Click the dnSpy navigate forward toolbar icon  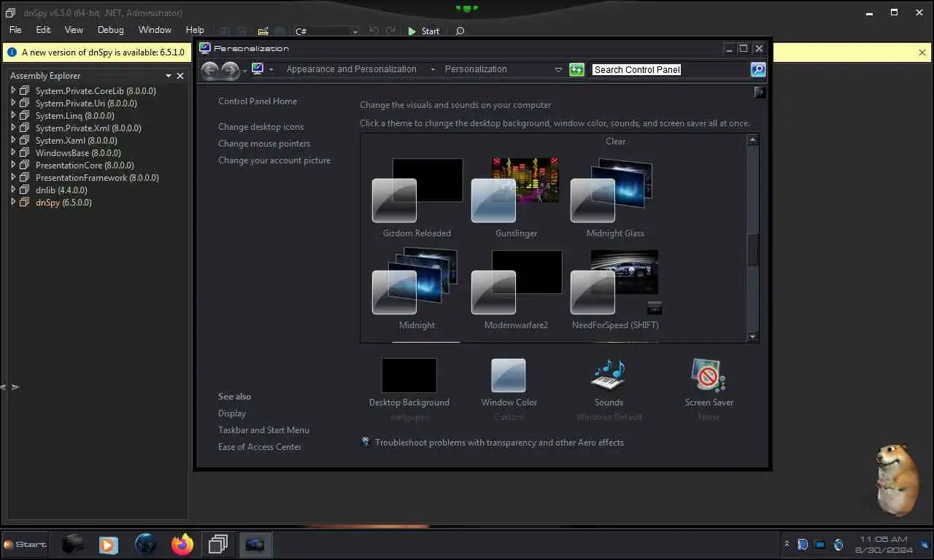coord(240,31)
